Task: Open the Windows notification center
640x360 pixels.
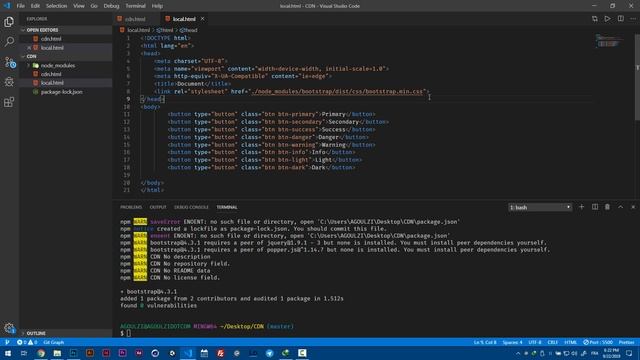Action: [629, 353]
